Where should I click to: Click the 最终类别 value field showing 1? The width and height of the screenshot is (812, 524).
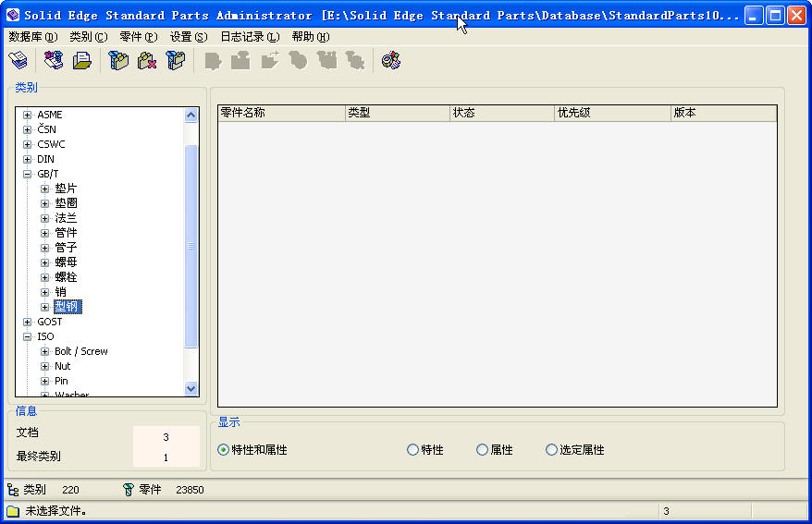166,457
